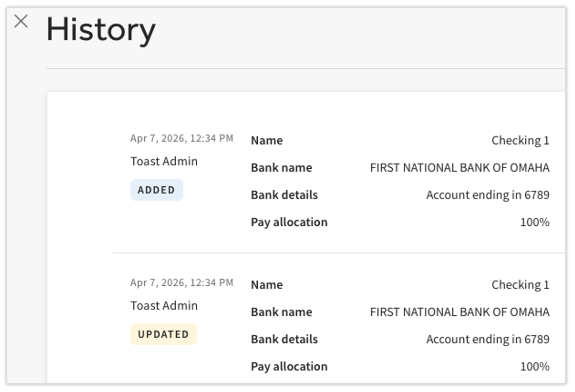Click the Name label in the UPDATED entry

click(267, 285)
